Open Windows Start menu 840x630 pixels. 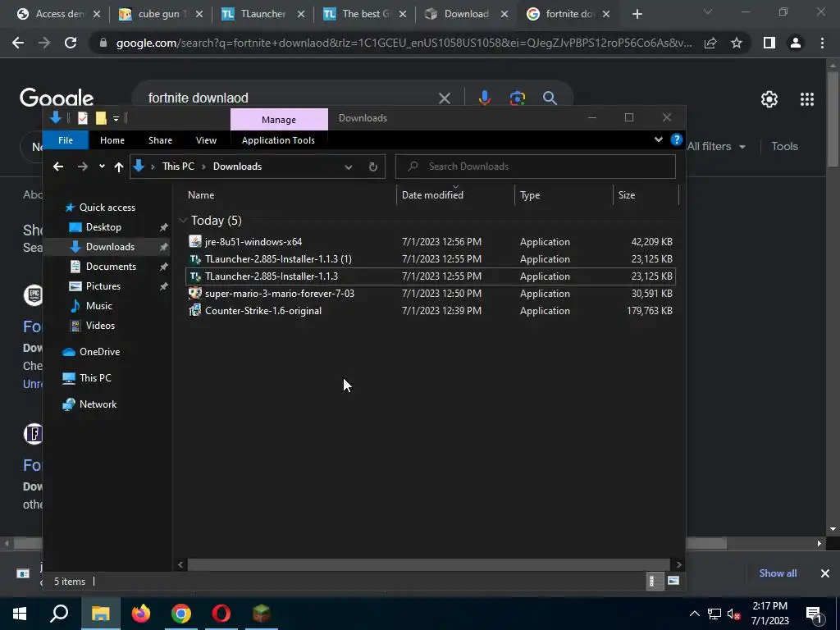(x=20, y=614)
